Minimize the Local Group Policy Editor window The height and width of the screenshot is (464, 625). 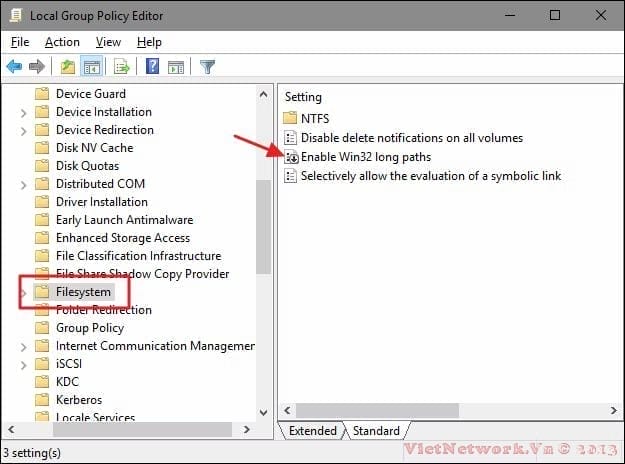click(510, 15)
